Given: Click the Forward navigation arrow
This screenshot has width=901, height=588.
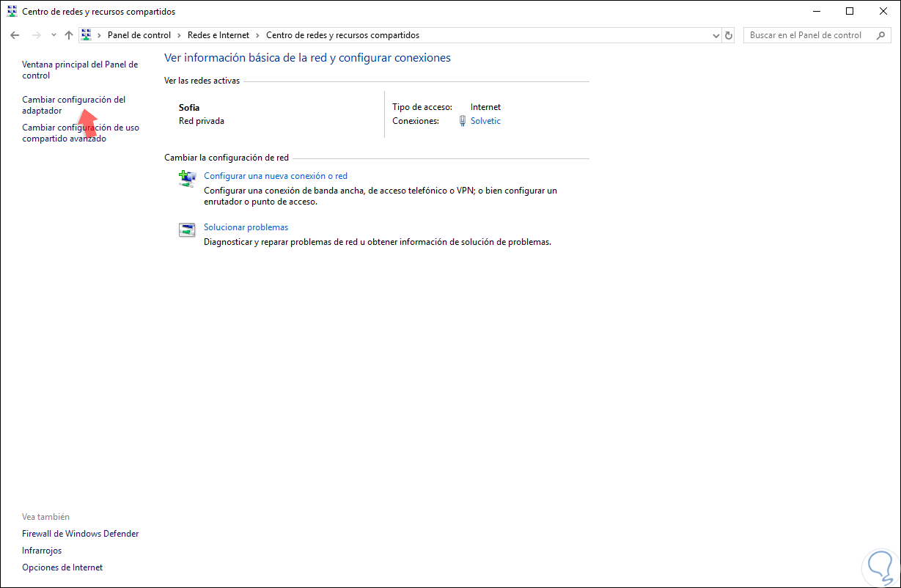Looking at the screenshot, I should tap(37, 35).
